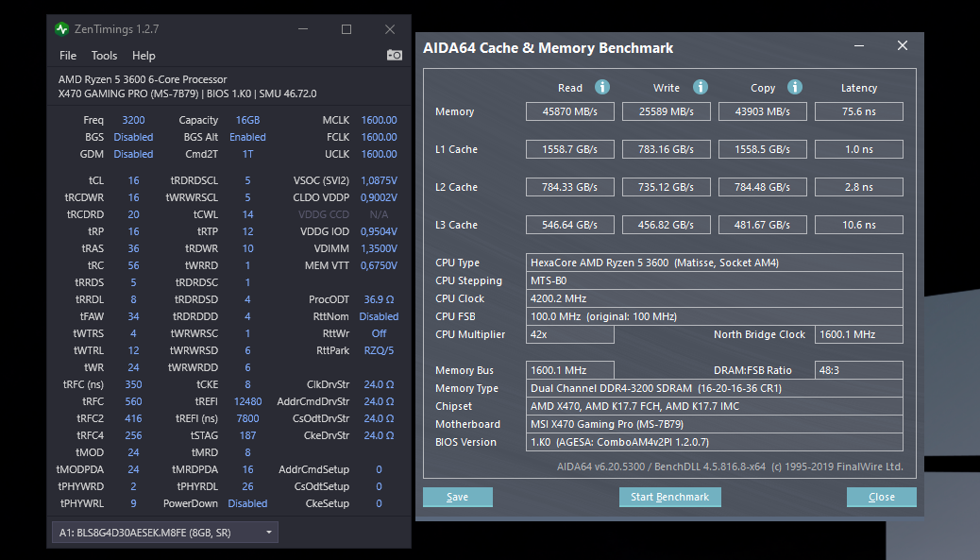Select L2 Cache Copy value 784.48 GB/s

point(763,187)
